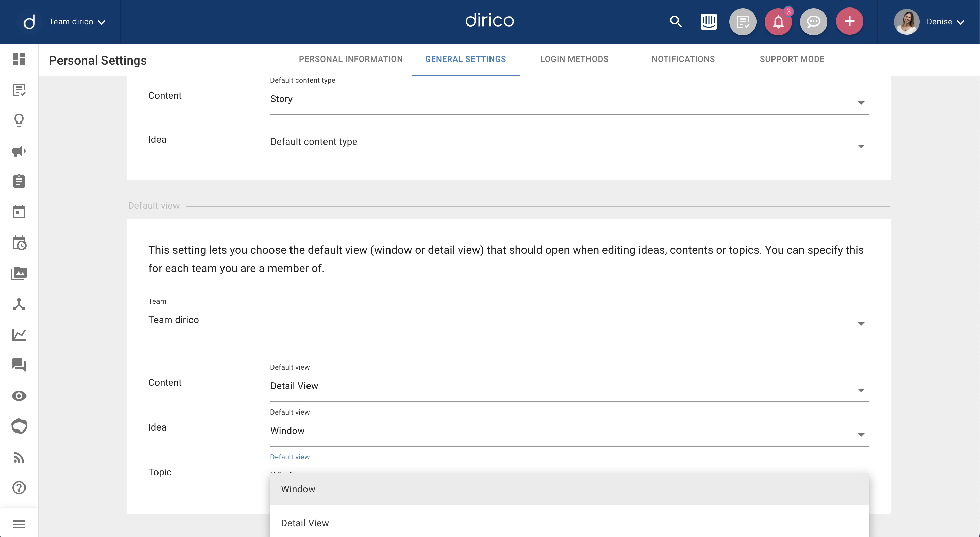Open notifications bell with badge 3
Screen dimensions: 980x537
click(778, 22)
